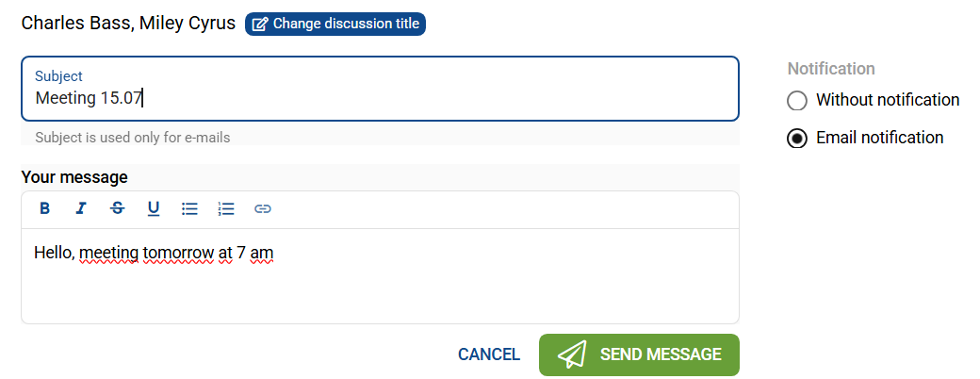The image size is (980, 379).
Task: Click the discussion title Charles Bass, Miley Cyrus
Action: point(128,24)
